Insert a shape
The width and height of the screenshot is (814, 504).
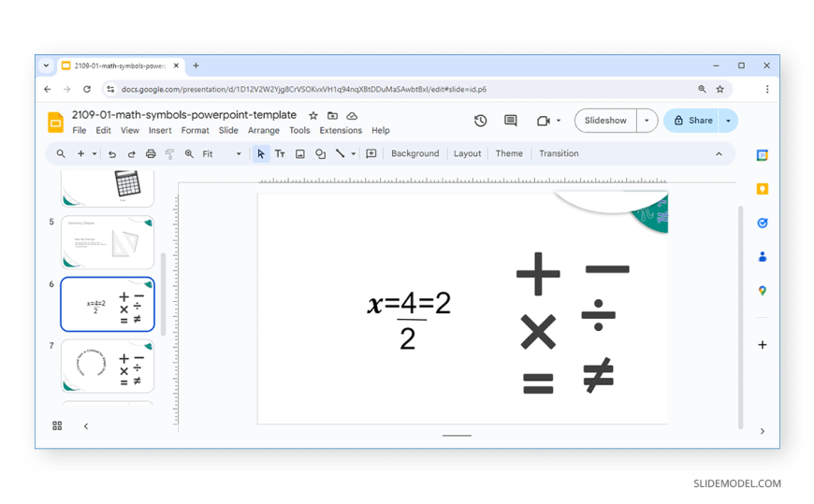(320, 153)
